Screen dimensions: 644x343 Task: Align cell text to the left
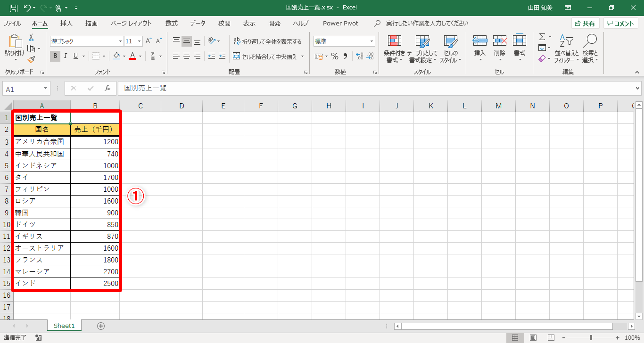tap(176, 56)
